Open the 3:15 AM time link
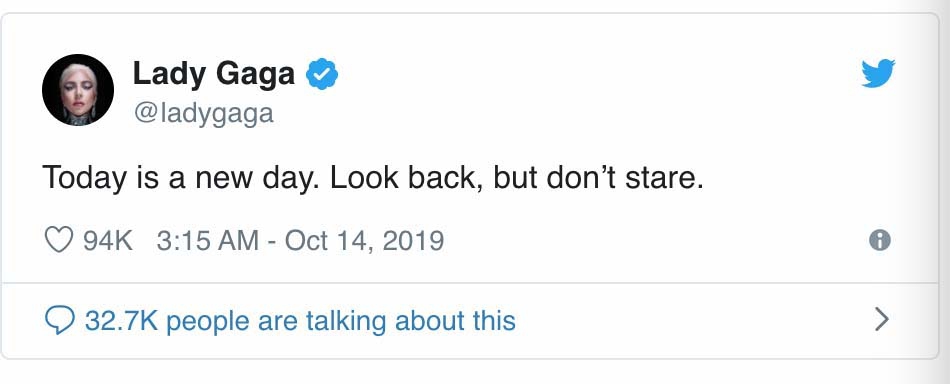This screenshot has width=950, height=384. point(207,240)
